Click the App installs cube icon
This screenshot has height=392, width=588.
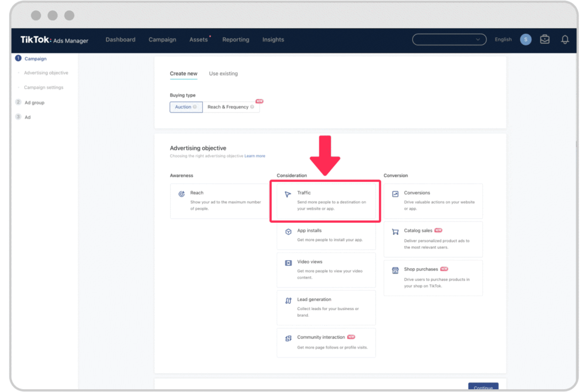click(288, 232)
